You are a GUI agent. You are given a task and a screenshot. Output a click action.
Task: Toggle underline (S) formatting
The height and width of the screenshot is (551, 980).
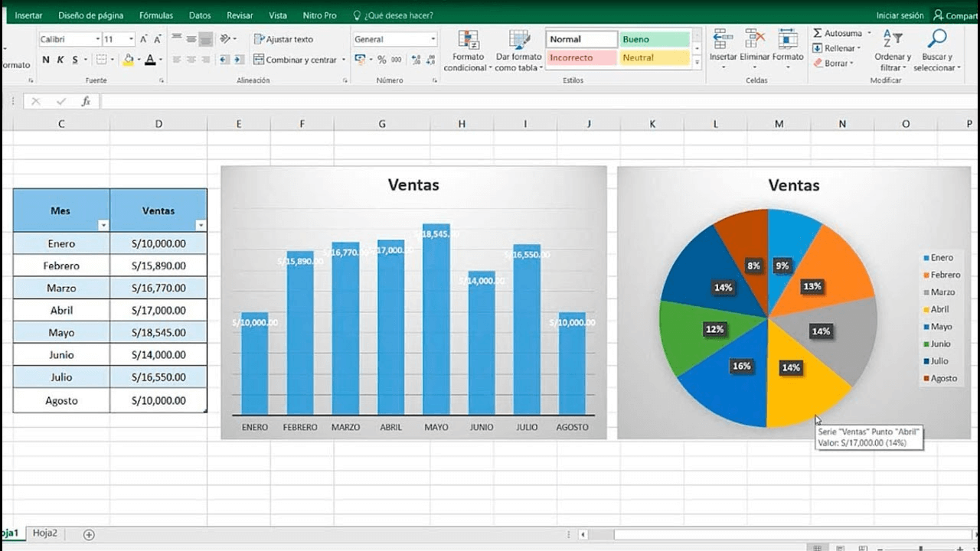coord(75,60)
